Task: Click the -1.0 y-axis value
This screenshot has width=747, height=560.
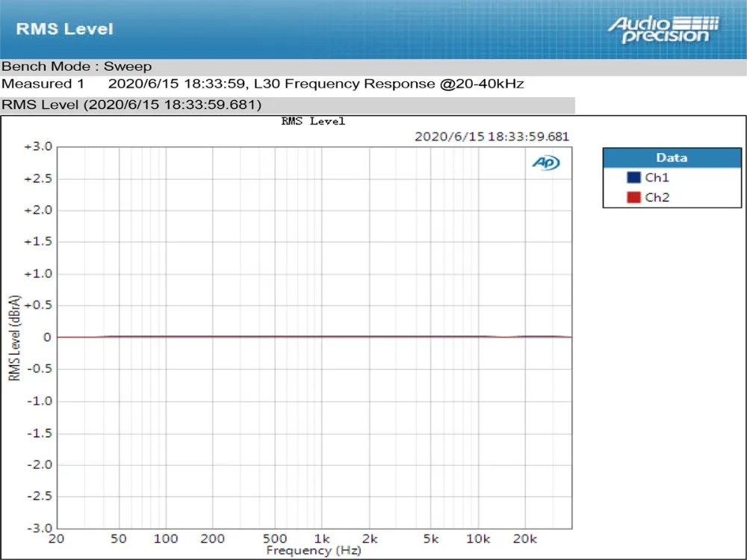Action: (x=40, y=401)
